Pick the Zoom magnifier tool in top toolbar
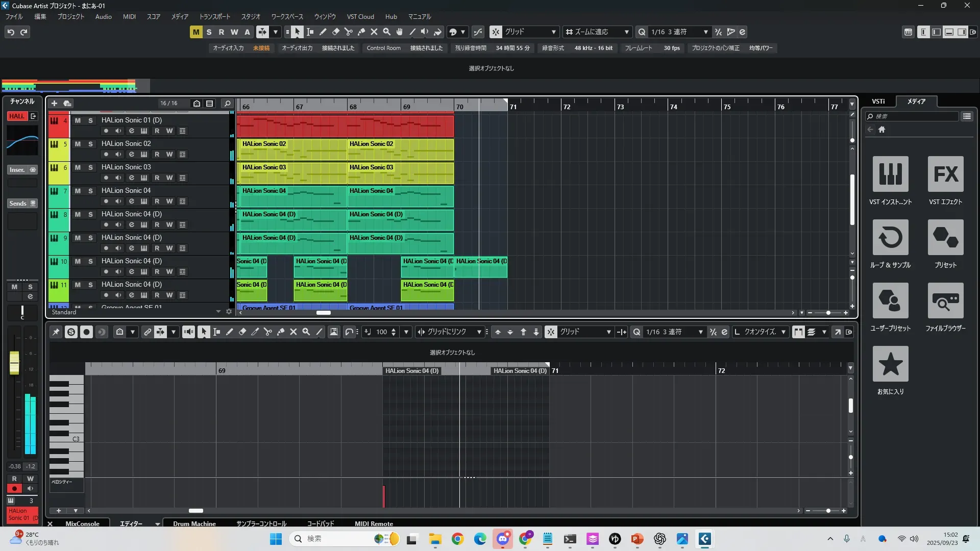This screenshot has height=551, width=980. point(387,32)
